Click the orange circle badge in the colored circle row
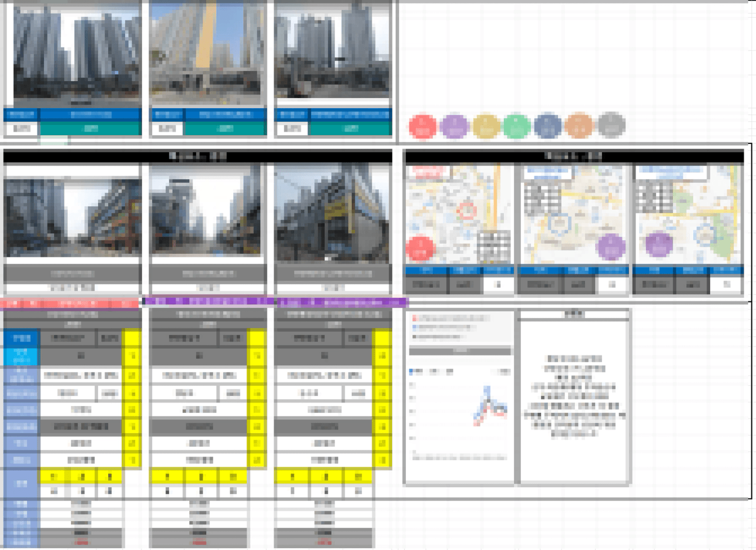This screenshot has width=756, height=550. point(579,125)
